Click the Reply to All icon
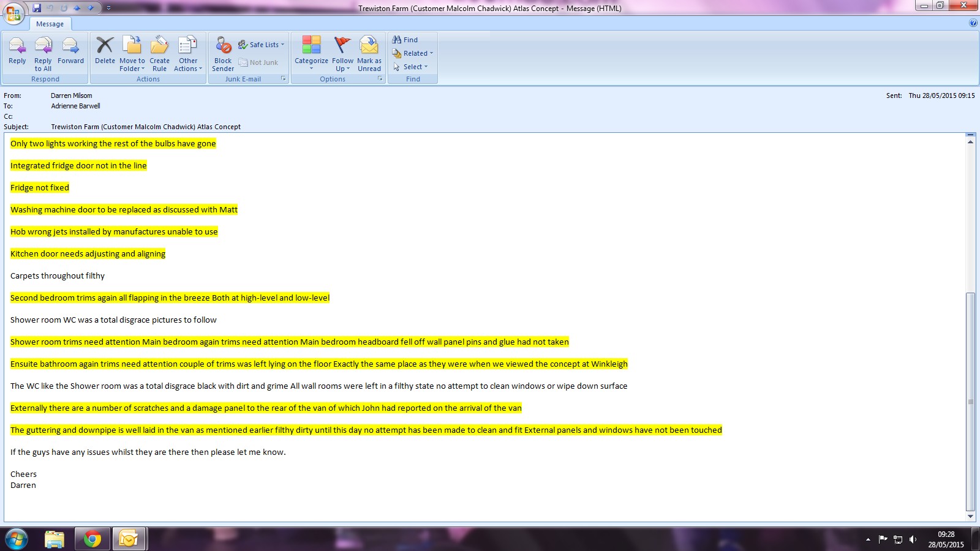Image resolution: width=980 pixels, height=551 pixels. [x=43, y=47]
